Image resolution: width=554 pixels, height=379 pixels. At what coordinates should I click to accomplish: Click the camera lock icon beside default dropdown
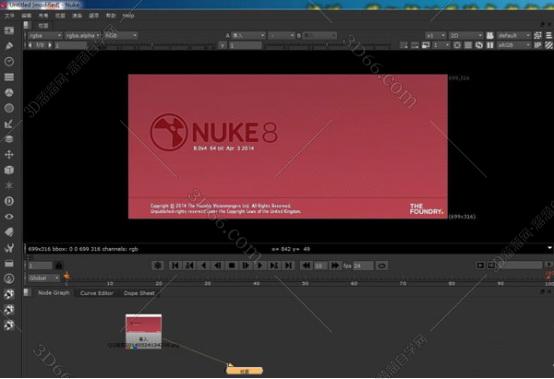click(x=490, y=35)
